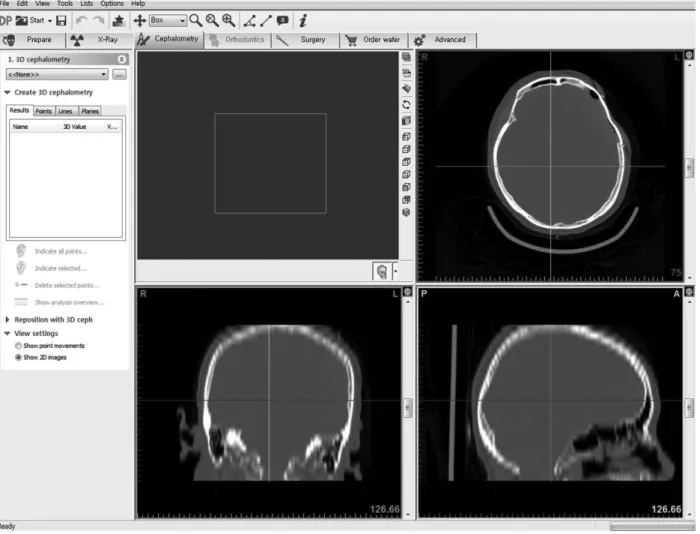Click the axial view scroll down arrow

690,278
